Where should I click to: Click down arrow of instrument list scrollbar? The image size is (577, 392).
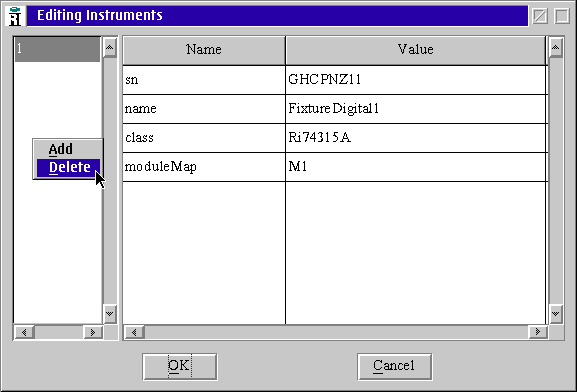point(109,314)
